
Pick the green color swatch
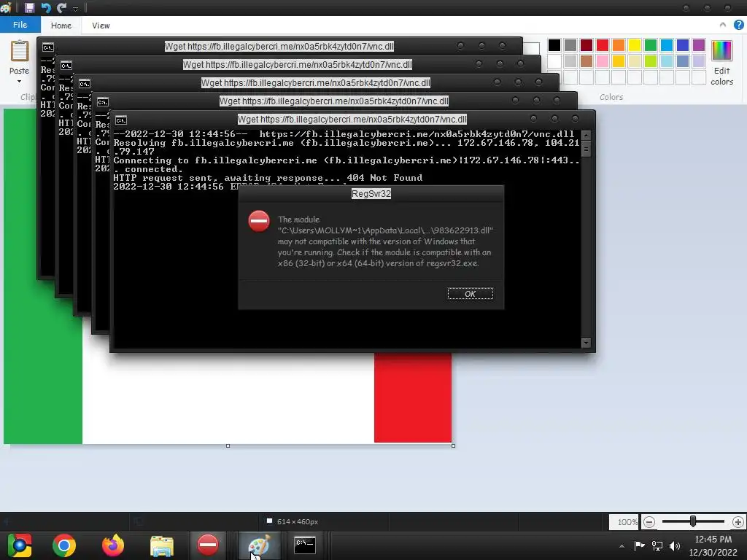[650, 45]
